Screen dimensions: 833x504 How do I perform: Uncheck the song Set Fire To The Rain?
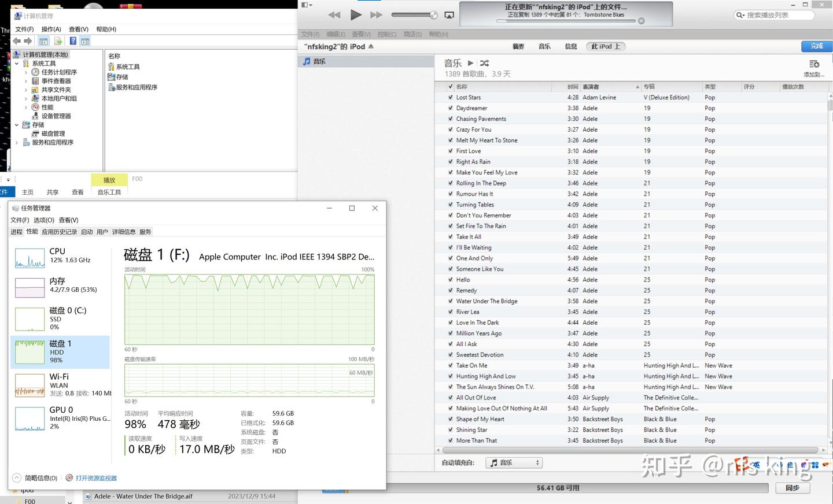pos(451,226)
